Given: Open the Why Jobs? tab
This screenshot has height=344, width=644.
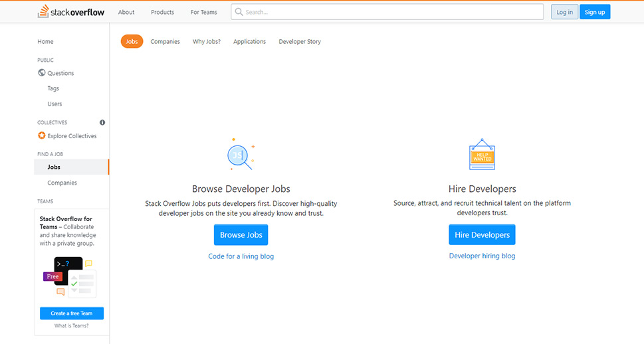Looking at the screenshot, I should pyautogui.click(x=207, y=41).
